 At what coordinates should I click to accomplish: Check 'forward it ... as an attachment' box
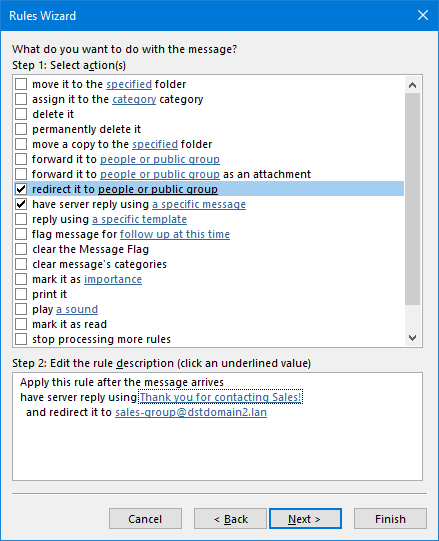tap(21, 174)
